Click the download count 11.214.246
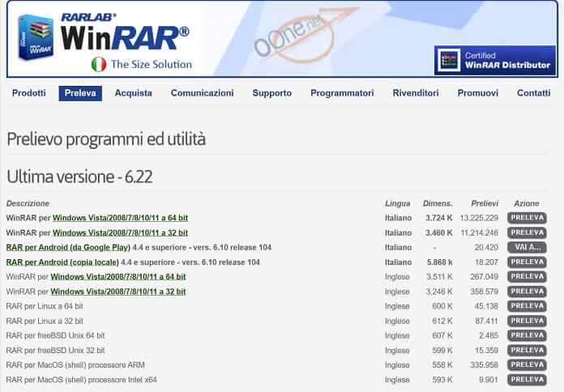 [x=480, y=233]
